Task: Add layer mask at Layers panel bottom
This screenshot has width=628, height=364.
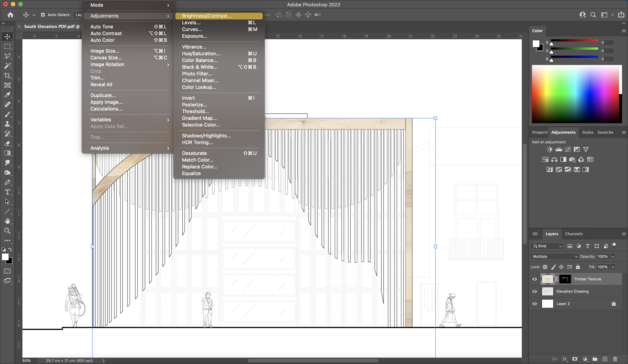Action: coord(575,359)
